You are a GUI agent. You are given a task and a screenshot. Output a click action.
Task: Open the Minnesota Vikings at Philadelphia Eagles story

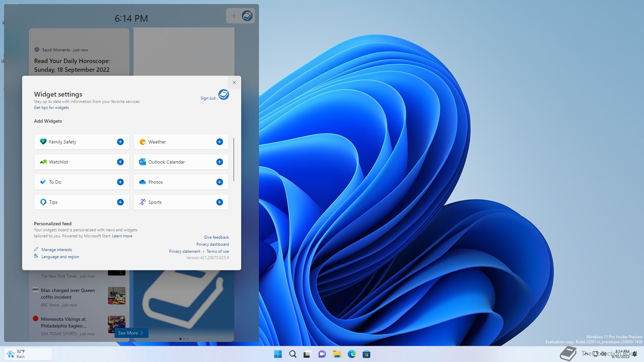tap(64, 322)
